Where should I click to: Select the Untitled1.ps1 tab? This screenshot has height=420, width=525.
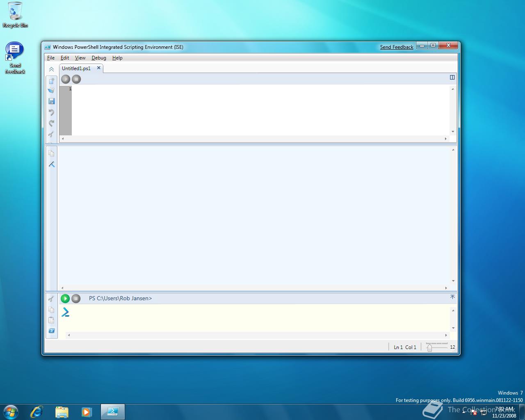[76, 68]
